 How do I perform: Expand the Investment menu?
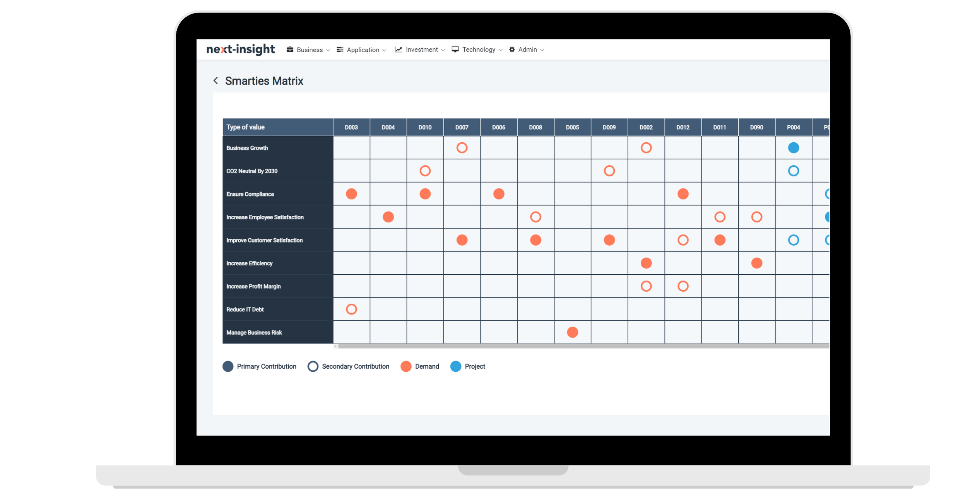tap(420, 49)
